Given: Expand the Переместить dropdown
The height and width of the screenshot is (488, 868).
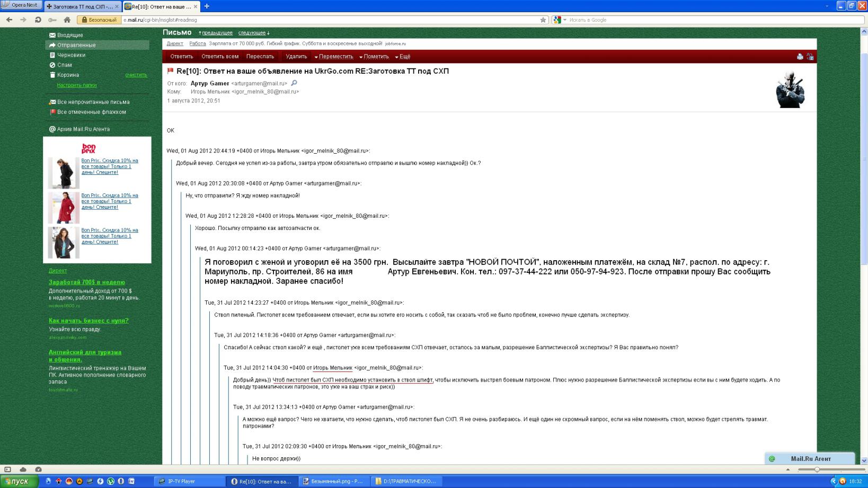Looking at the screenshot, I should pyautogui.click(x=333, y=57).
